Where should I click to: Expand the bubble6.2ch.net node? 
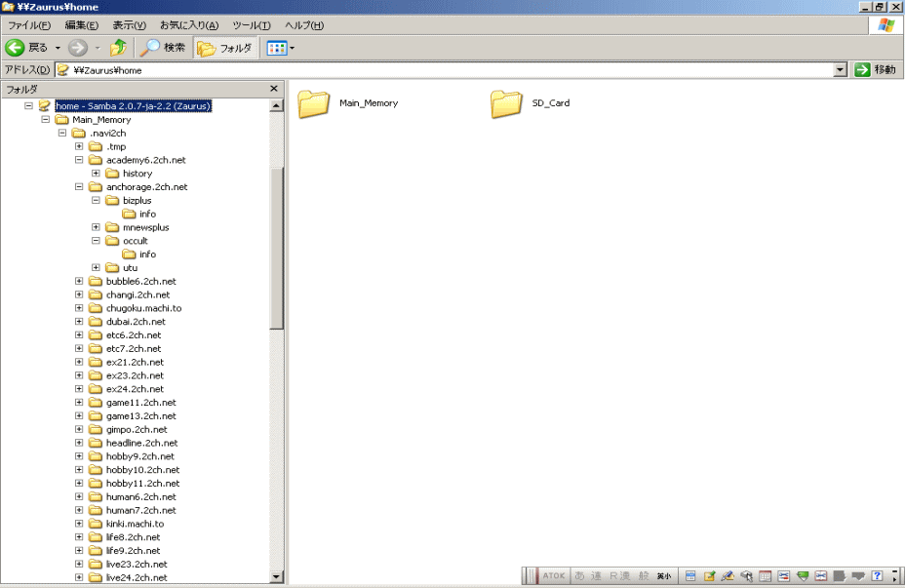79,281
